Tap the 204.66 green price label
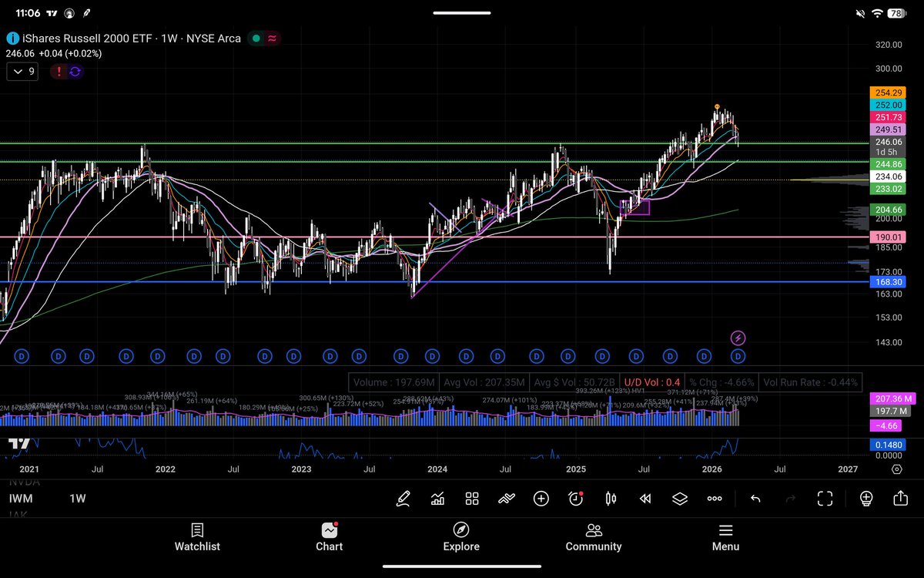924x578 pixels. click(889, 209)
